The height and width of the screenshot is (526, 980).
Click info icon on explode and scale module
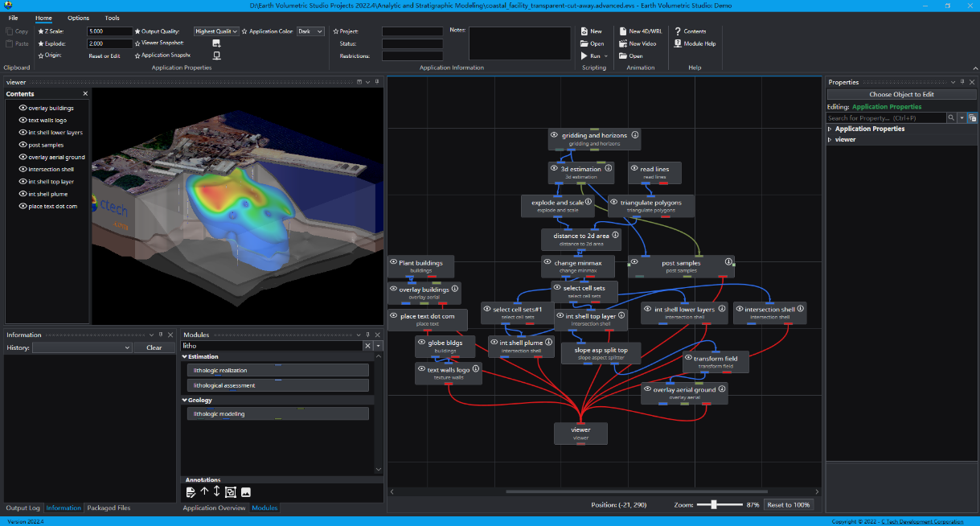[588, 202]
